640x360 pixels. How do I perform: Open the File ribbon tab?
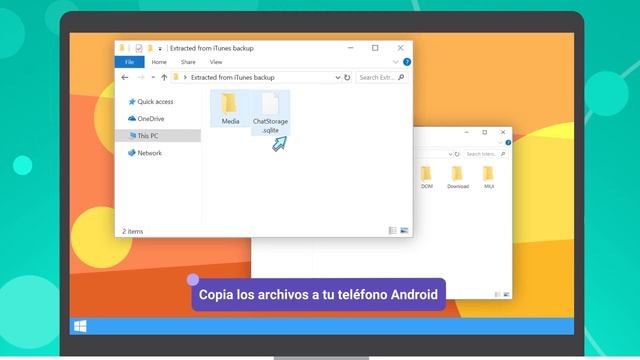(129, 62)
